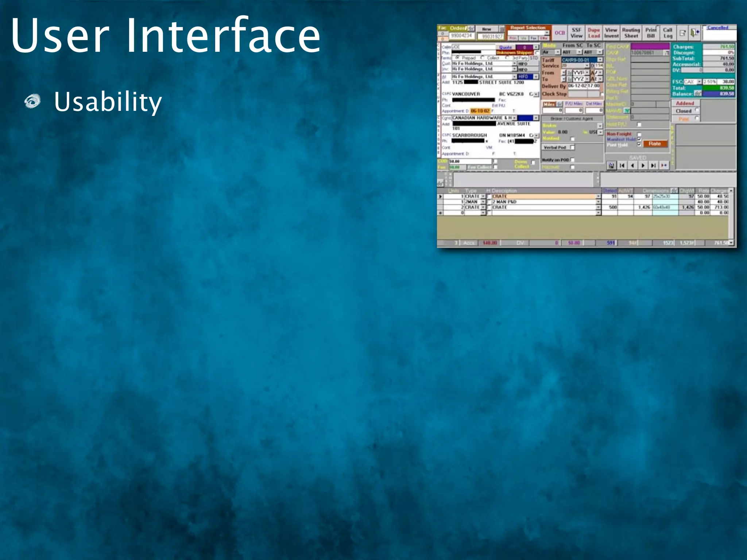Go to the previous record

(632, 166)
